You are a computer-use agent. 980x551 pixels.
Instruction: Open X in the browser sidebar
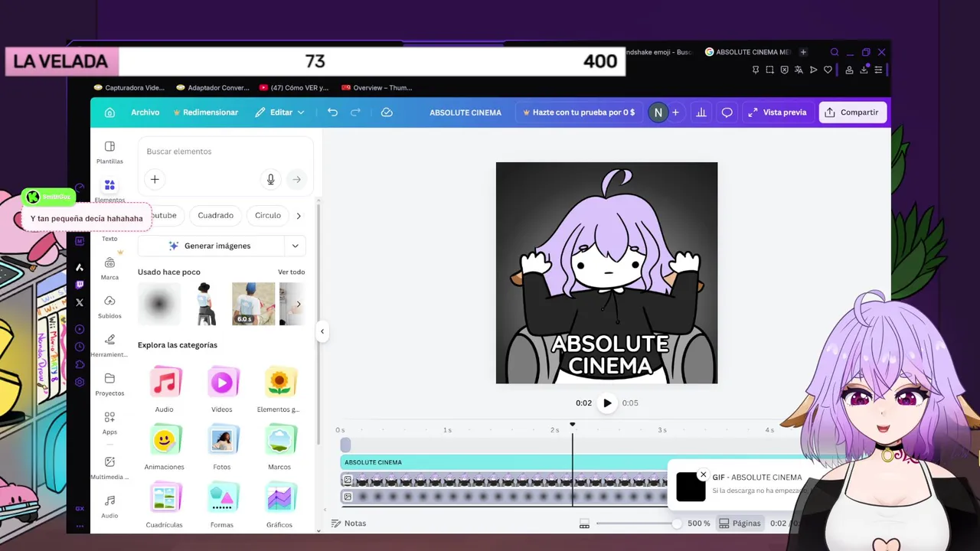(x=80, y=302)
